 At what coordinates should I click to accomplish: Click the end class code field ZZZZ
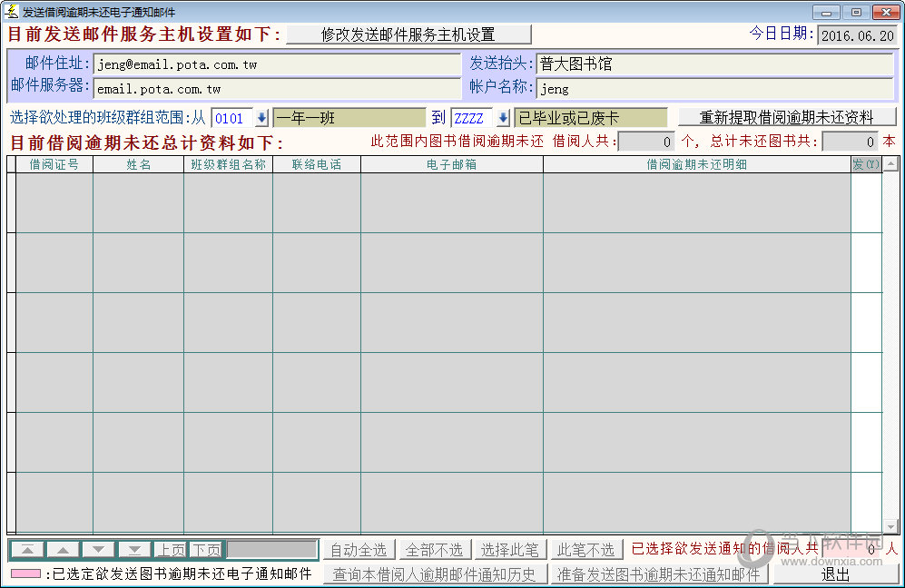click(x=471, y=118)
